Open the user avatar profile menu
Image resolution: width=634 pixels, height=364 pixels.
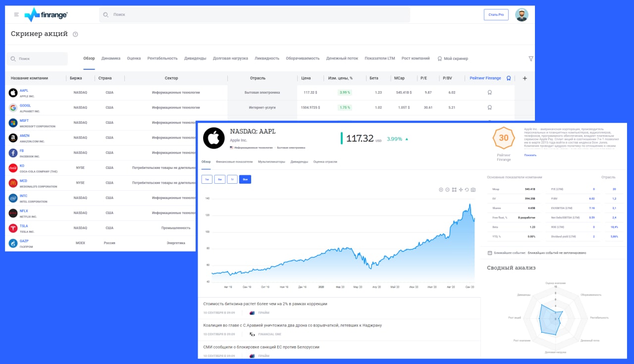(x=522, y=15)
